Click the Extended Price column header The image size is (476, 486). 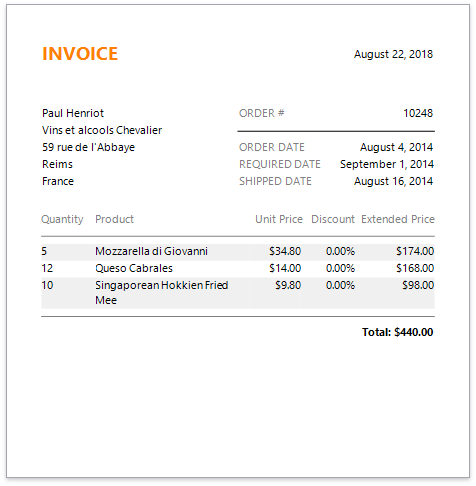point(398,219)
